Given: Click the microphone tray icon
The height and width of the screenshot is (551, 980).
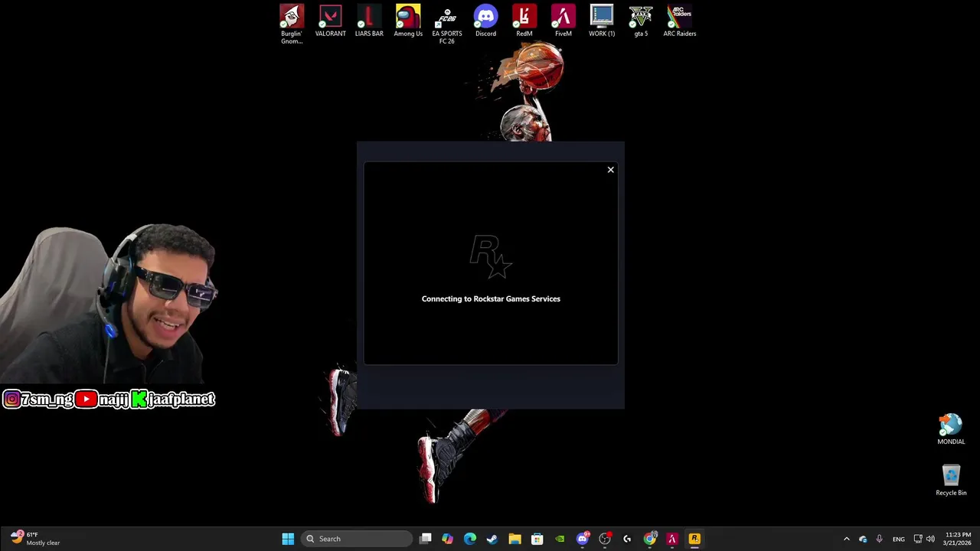Looking at the screenshot, I should coord(879,539).
